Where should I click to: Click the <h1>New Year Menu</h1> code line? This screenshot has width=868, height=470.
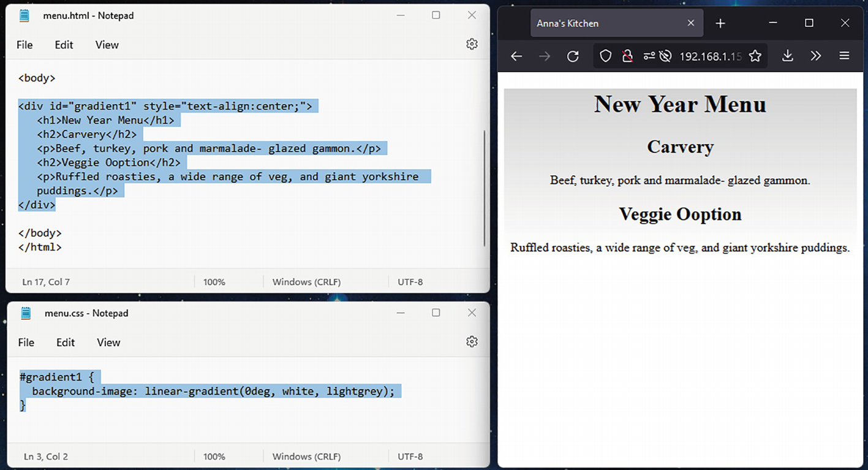click(x=105, y=121)
